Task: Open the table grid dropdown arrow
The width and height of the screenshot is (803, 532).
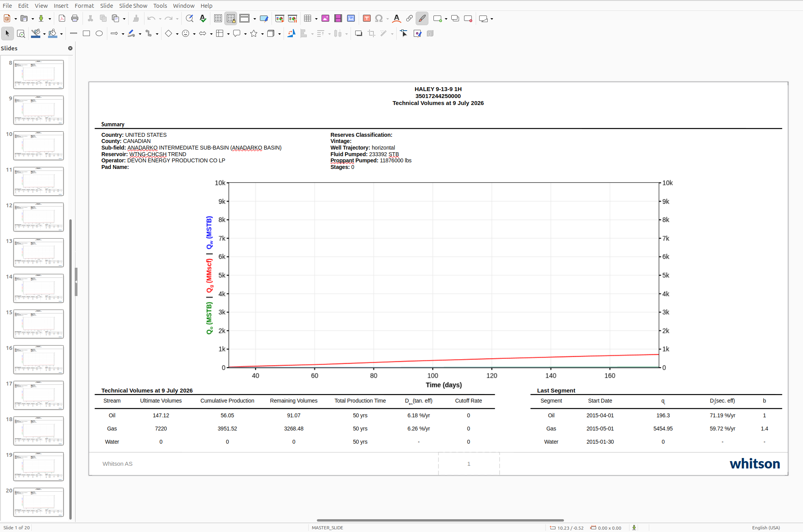Action: tap(316, 19)
